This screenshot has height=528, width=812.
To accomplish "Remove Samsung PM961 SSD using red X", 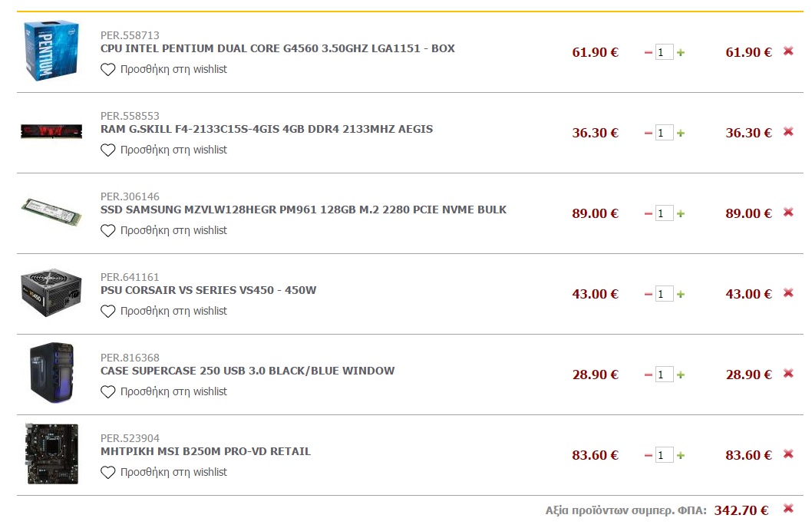I will (x=788, y=212).
